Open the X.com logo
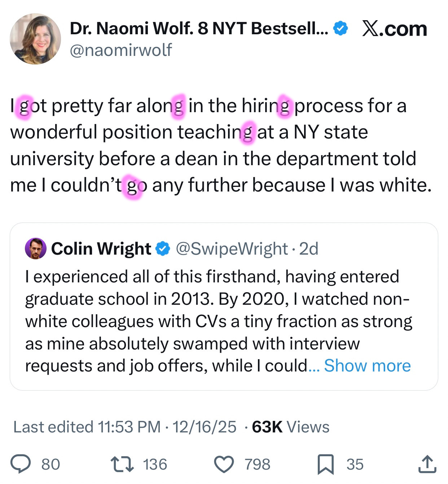The image size is (448, 484). tap(395, 28)
